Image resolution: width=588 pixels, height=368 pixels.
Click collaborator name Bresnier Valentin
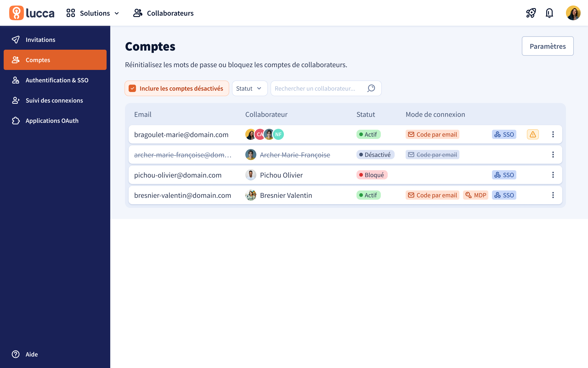286,195
